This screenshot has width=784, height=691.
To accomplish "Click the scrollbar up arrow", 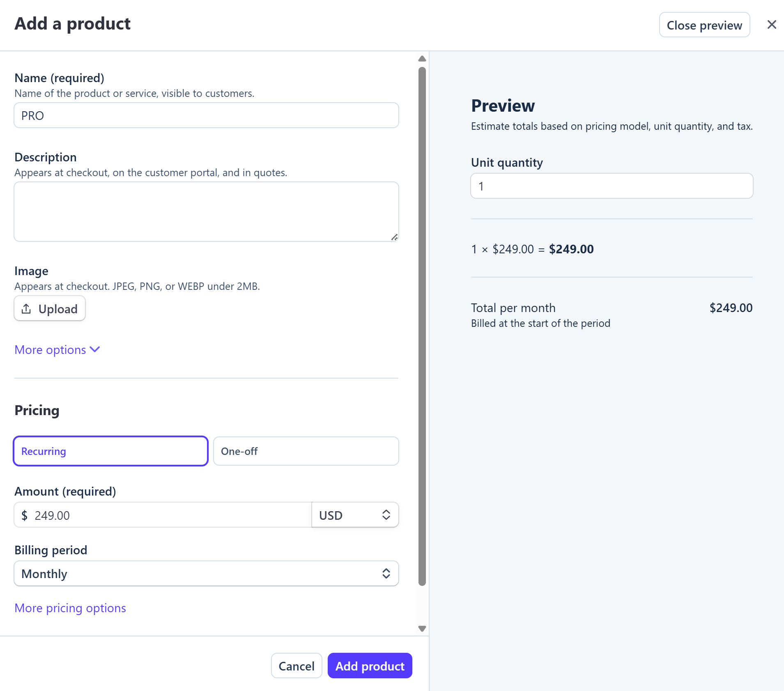I will coord(422,59).
